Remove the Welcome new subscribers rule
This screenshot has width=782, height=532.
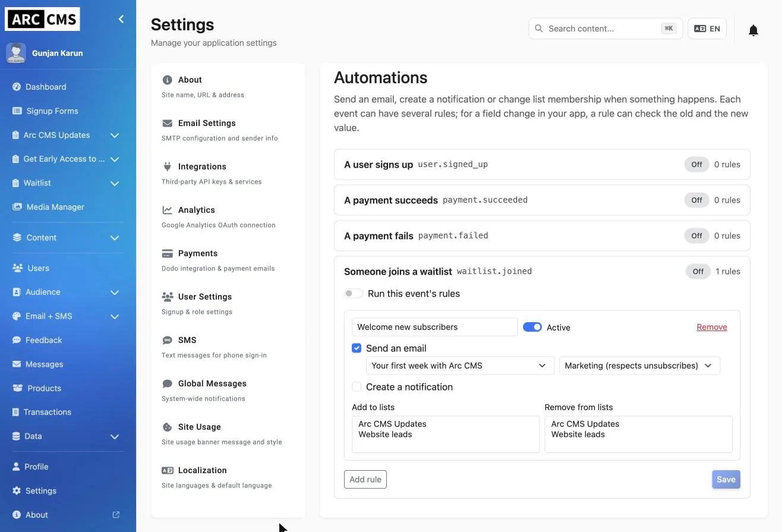pos(712,327)
